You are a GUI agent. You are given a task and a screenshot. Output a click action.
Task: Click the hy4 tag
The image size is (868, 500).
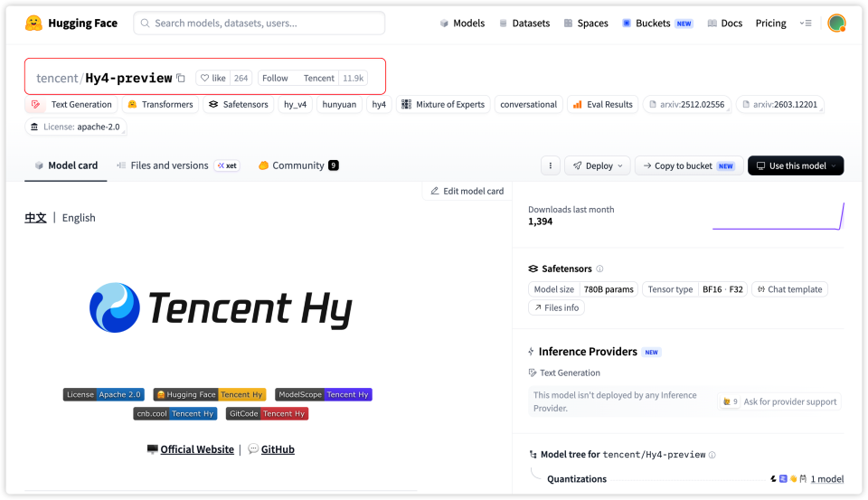pos(379,104)
